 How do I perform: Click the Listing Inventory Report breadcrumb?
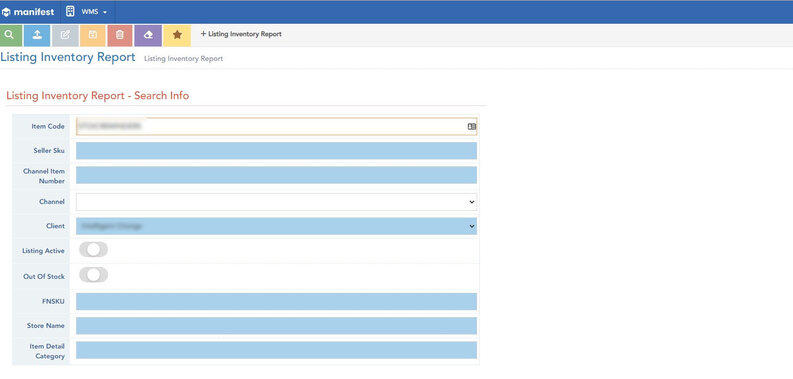[x=184, y=59]
